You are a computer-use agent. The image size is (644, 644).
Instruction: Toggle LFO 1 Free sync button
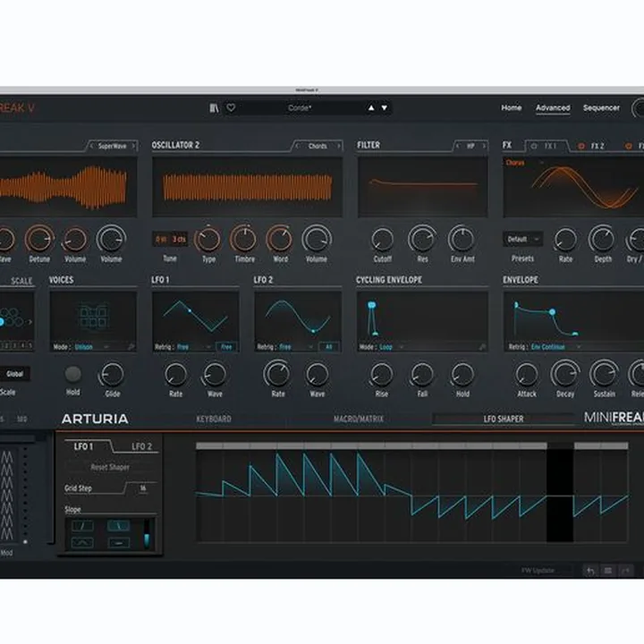pos(226,347)
